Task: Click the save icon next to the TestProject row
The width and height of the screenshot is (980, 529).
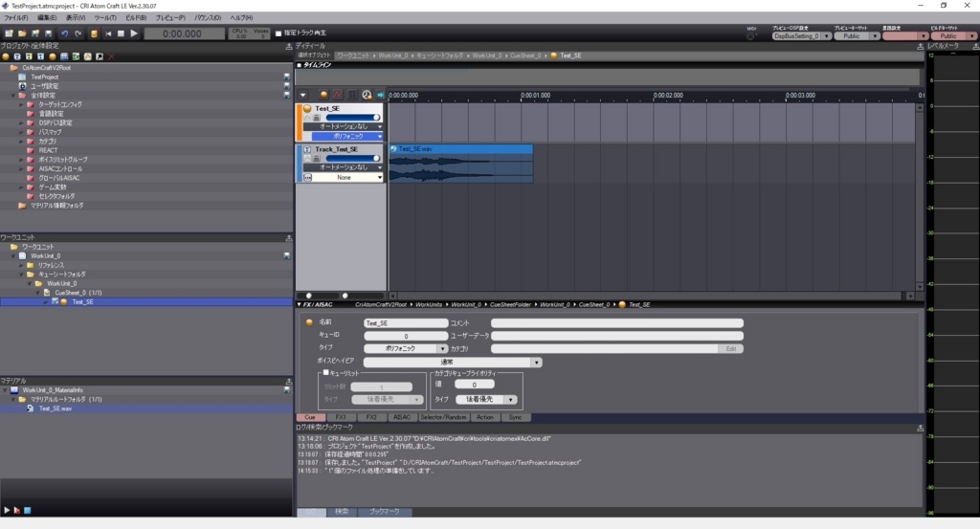Action: tap(287, 77)
